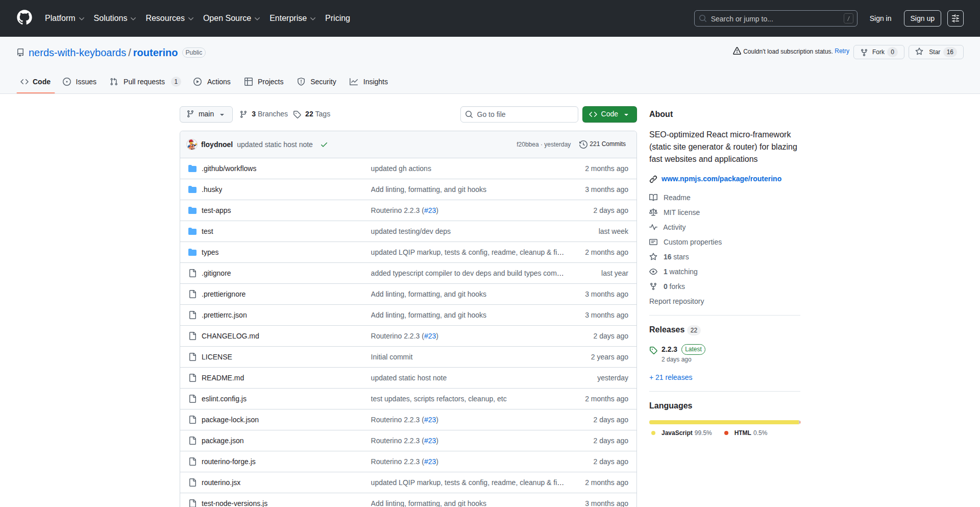Click the Go to file field
This screenshot has height=507, width=980.
[519, 114]
